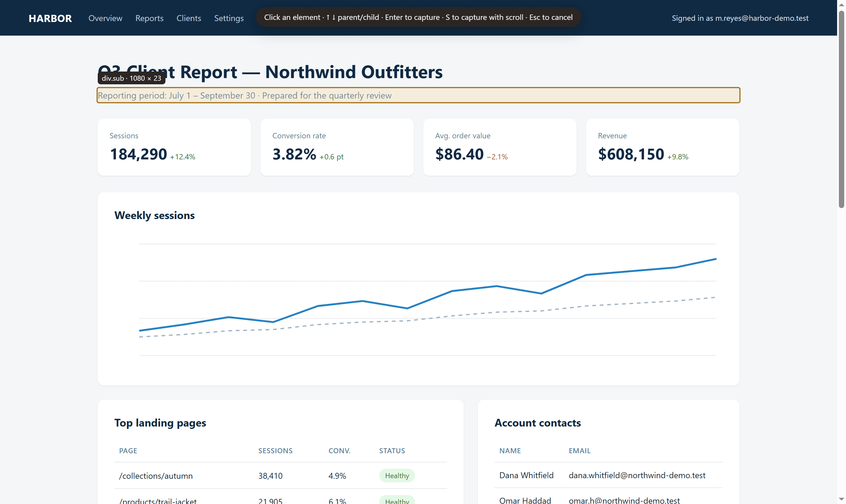Click the 38,410 sessions cell
846x504 pixels.
coord(270,476)
